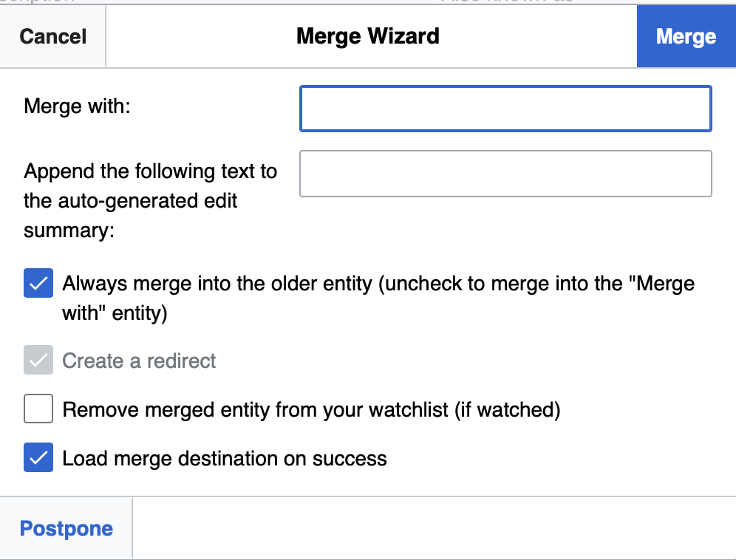The width and height of the screenshot is (736, 560).
Task: Click the "Merge Wizard" dialog title
Action: coord(368,36)
